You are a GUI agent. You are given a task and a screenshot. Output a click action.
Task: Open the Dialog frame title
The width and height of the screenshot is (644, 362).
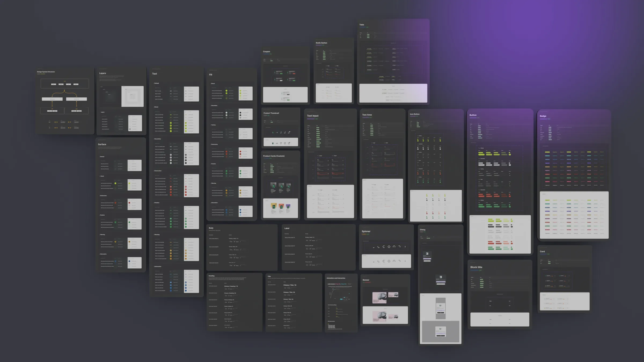click(422, 230)
